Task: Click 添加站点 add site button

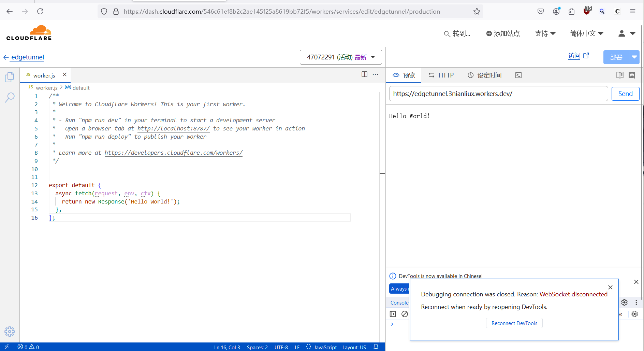Action: (503, 33)
